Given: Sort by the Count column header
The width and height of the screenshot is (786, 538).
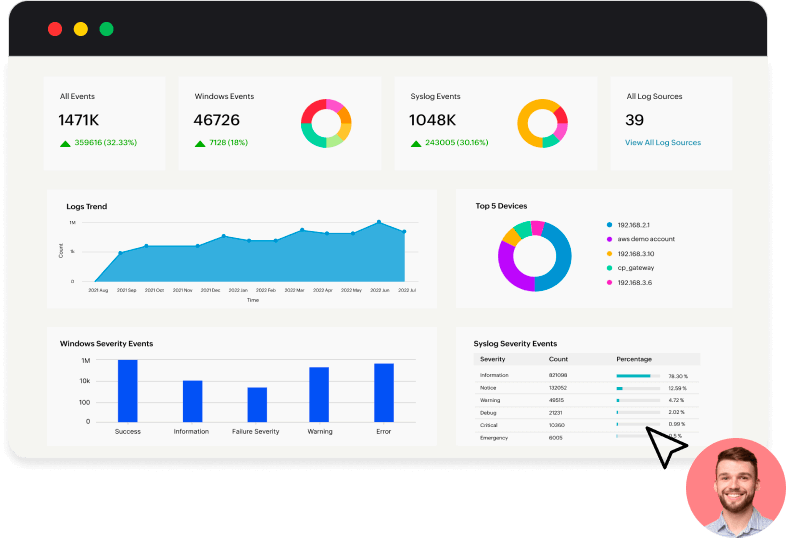Looking at the screenshot, I should (x=558, y=359).
